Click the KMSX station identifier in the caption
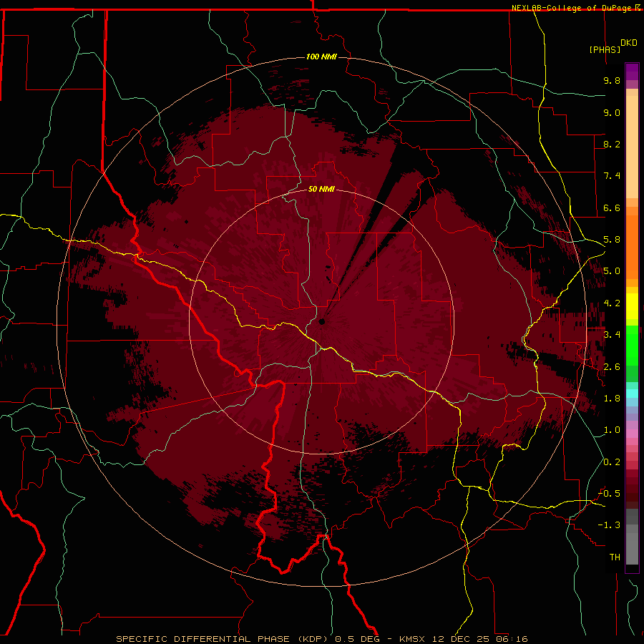644x644 pixels. pyautogui.click(x=411, y=639)
